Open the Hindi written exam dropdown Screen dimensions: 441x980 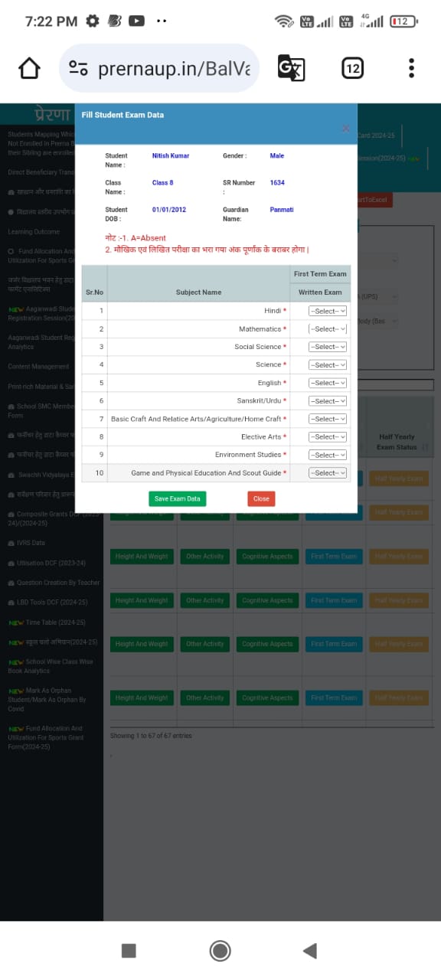[328, 311]
